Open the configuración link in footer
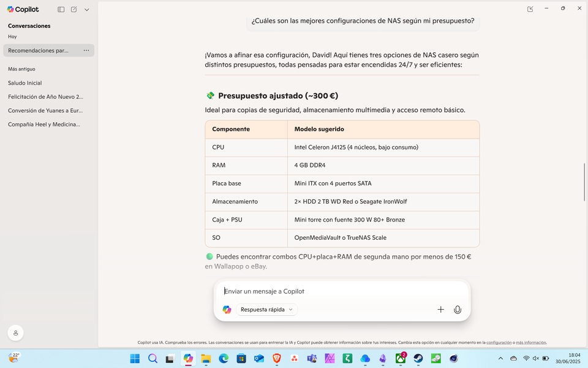Viewport: 588px width, 368px height. click(499, 342)
